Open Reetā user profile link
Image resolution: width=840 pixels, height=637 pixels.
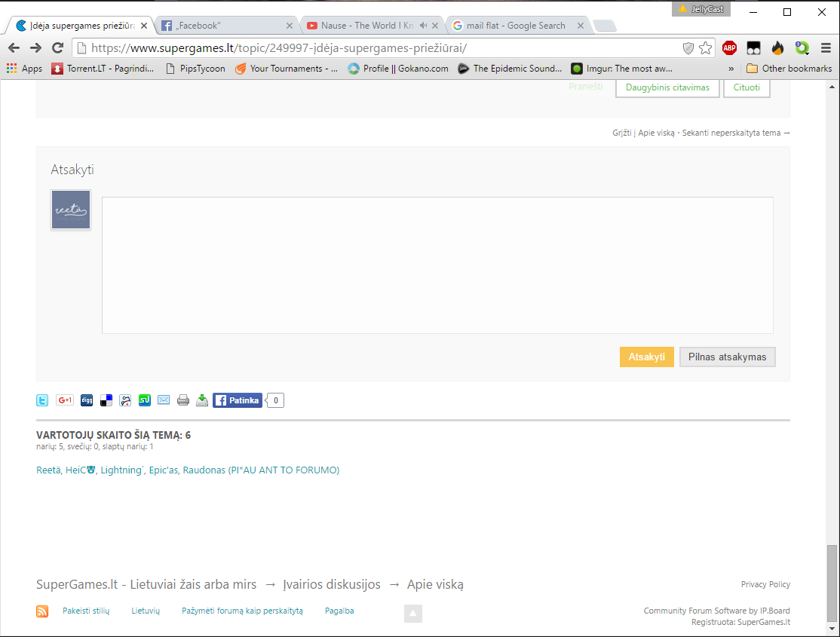click(x=48, y=470)
